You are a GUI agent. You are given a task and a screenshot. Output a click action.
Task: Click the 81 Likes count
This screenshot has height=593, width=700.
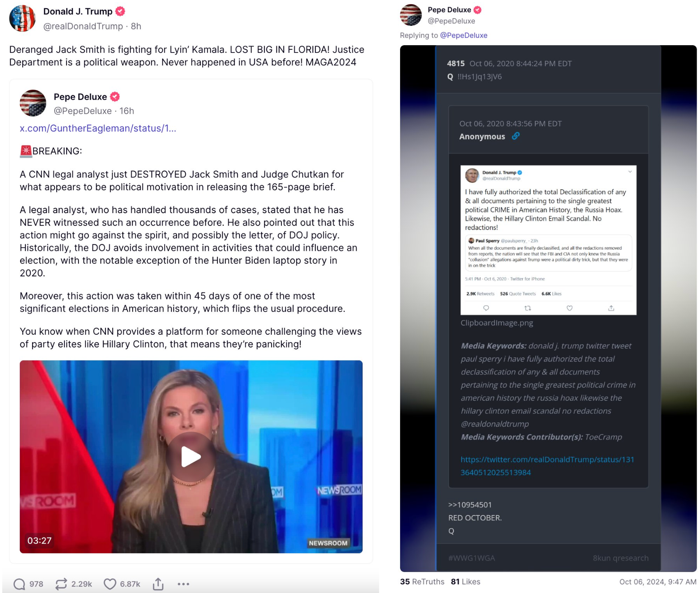click(x=465, y=582)
